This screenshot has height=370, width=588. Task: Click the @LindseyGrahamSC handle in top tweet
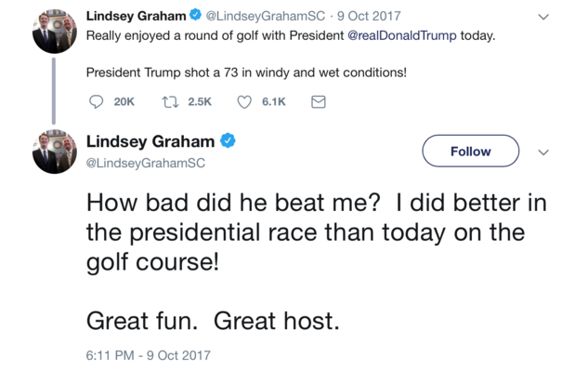coord(266,16)
